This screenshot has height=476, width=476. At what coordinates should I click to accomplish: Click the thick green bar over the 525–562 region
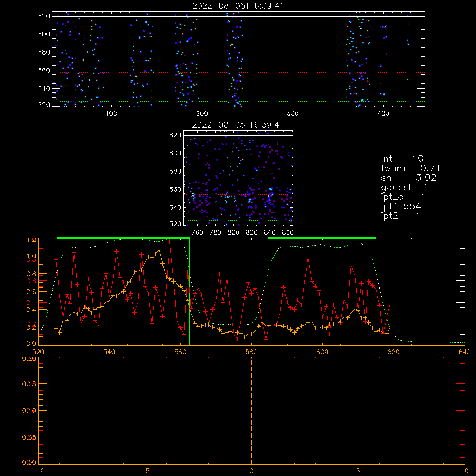click(x=123, y=238)
